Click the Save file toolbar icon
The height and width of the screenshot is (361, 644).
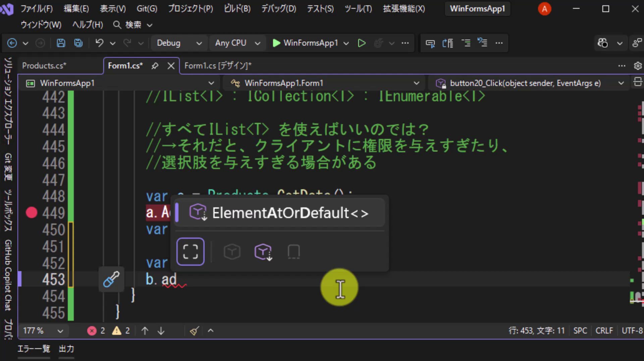[61, 43]
